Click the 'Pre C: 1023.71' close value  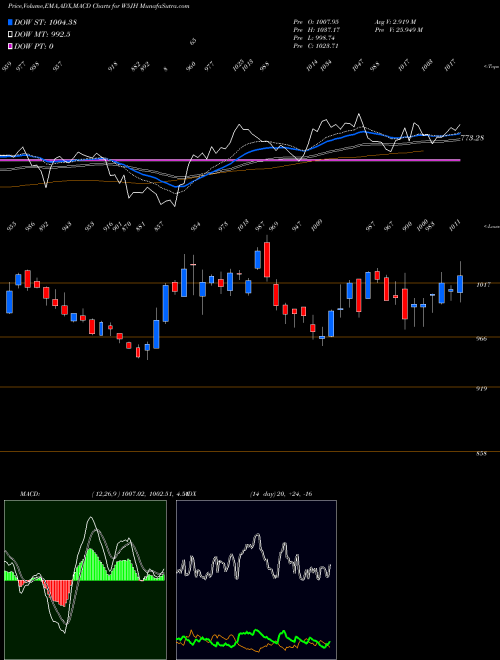[316, 45]
